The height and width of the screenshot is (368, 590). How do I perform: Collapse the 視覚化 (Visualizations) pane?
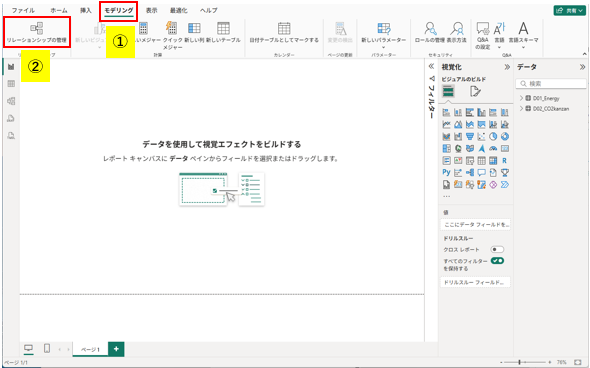[507, 67]
